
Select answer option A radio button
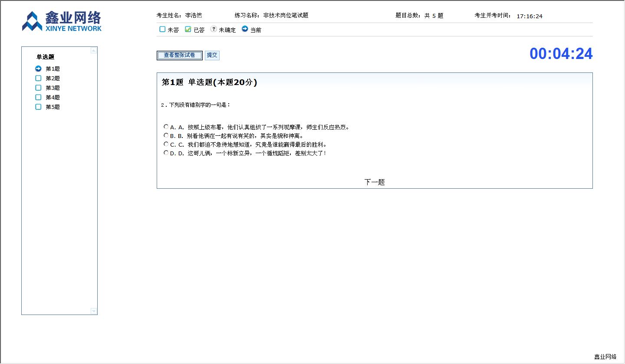[x=166, y=127]
